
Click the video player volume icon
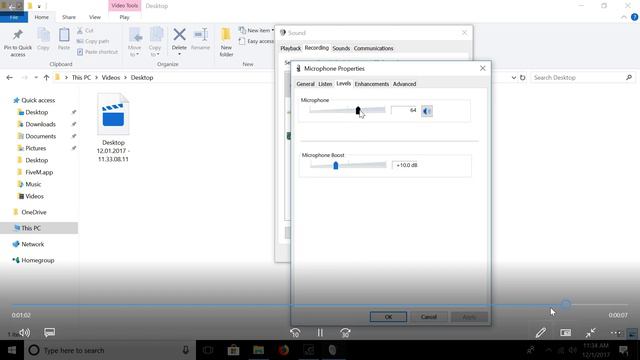24,333
